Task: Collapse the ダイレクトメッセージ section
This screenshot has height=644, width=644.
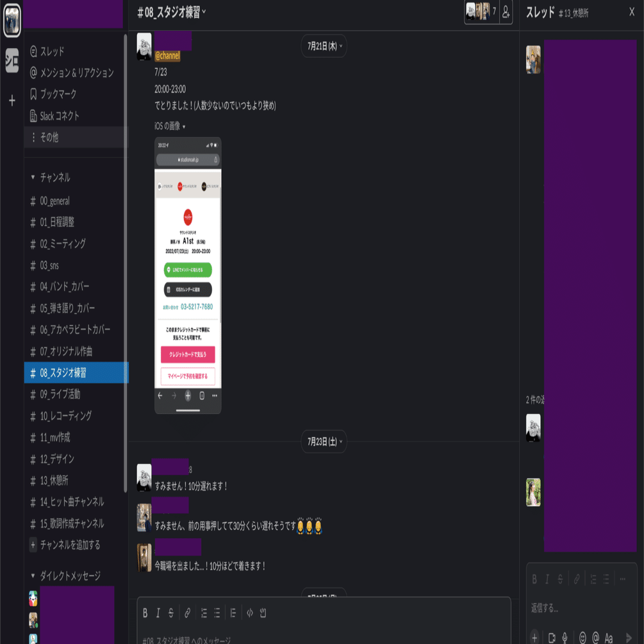Action: [33, 575]
